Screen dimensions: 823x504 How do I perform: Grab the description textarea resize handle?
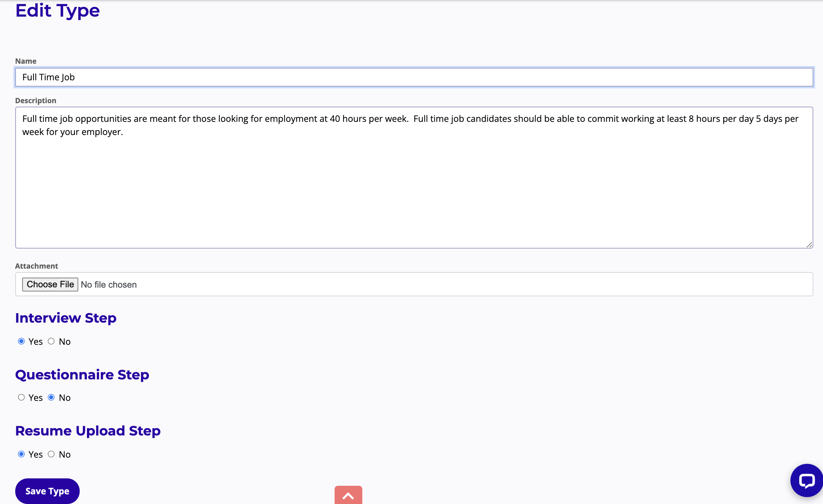(809, 245)
